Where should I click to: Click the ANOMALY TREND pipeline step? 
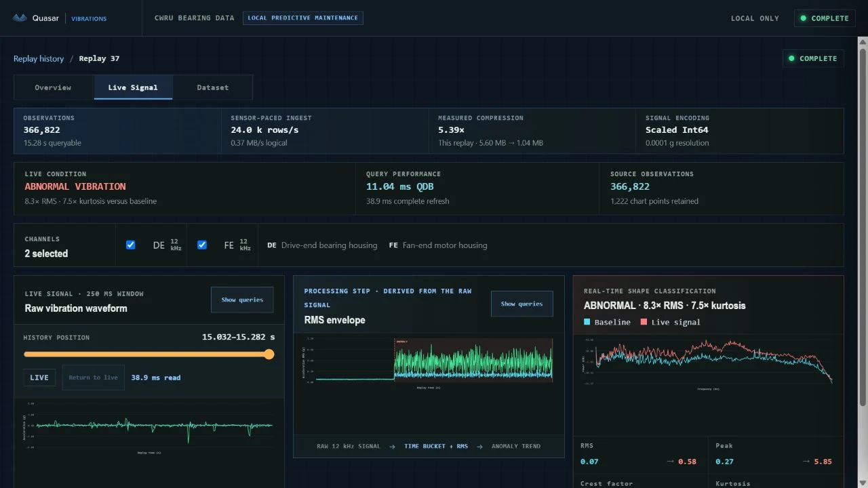(x=516, y=446)
